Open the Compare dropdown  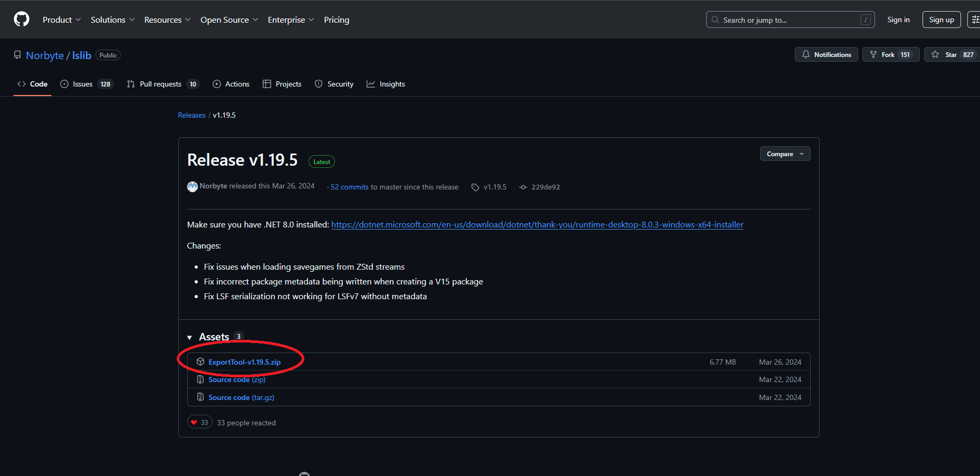[785, 154]
